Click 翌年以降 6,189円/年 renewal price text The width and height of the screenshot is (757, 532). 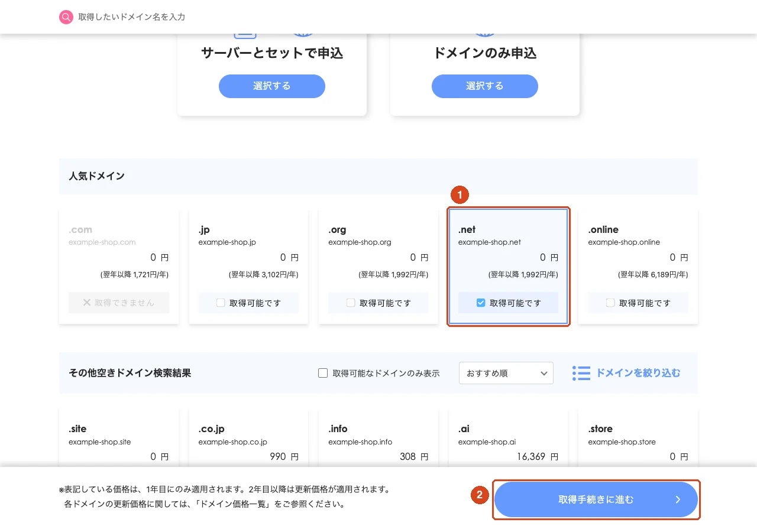point(654,274)
